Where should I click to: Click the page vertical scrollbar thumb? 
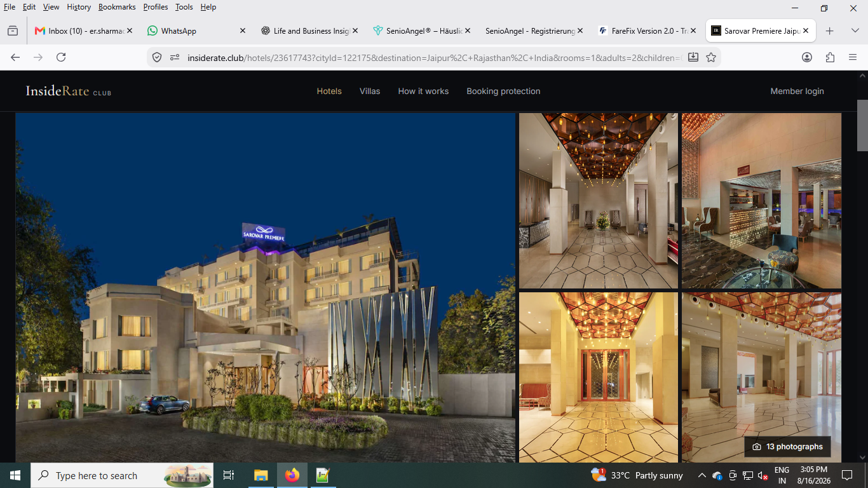click(862, 125)
